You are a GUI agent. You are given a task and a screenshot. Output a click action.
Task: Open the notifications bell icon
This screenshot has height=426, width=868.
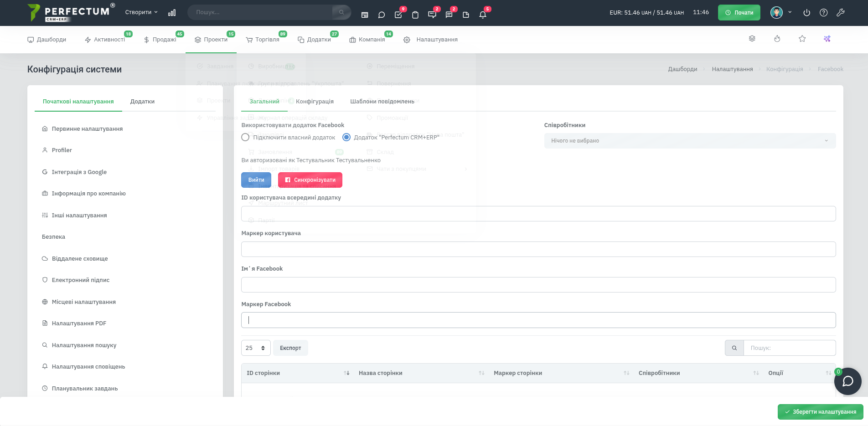483,15
